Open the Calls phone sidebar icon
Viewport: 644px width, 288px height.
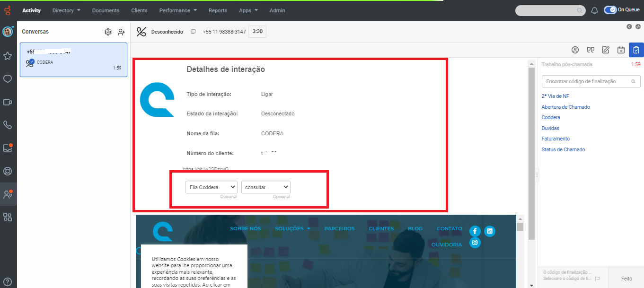[8, 125]
